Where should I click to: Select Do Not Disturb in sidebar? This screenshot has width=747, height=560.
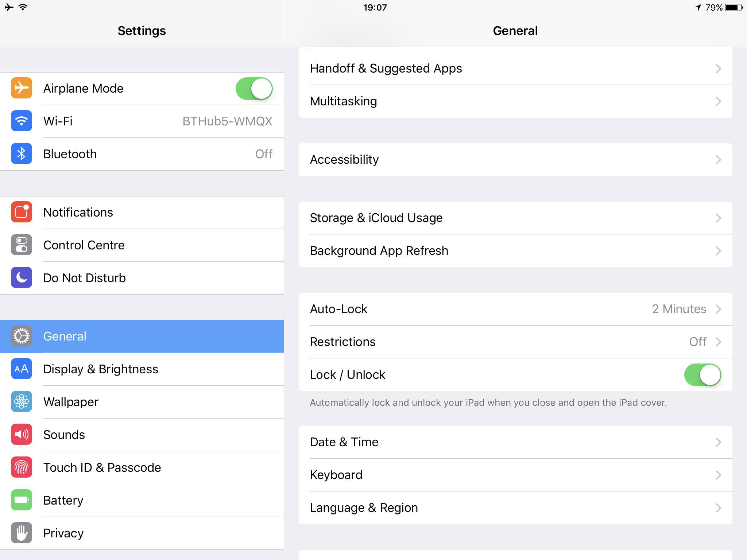click(142, 278)
